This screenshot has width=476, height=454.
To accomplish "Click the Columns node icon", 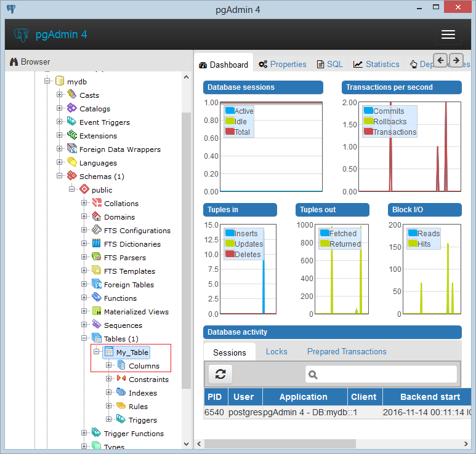I will (121, 365).
